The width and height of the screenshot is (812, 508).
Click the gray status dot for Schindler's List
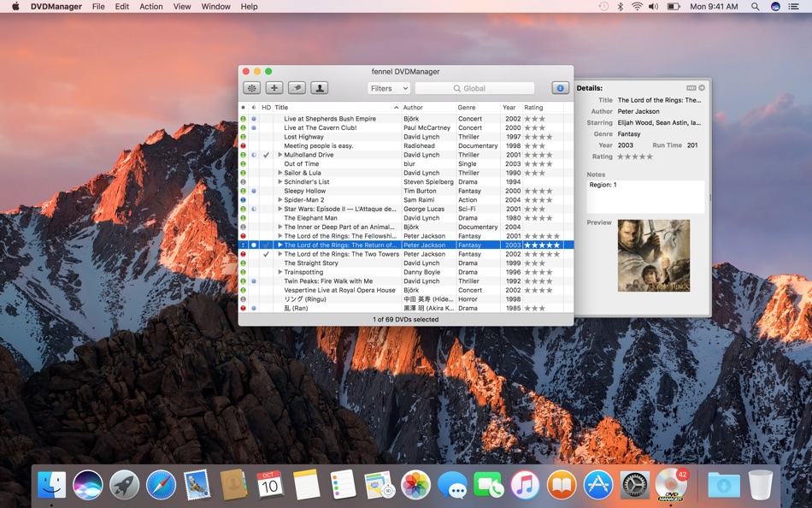tap(243, 182)
